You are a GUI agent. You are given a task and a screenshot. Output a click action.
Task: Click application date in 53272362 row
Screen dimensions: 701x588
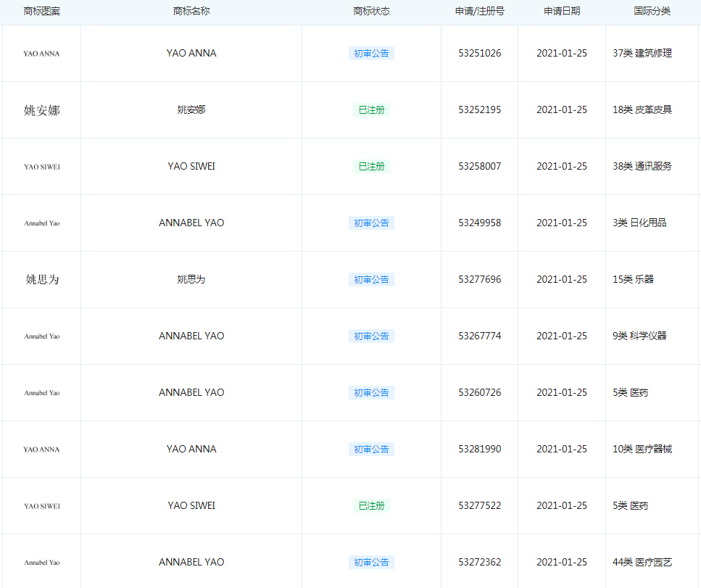point(562,562)
